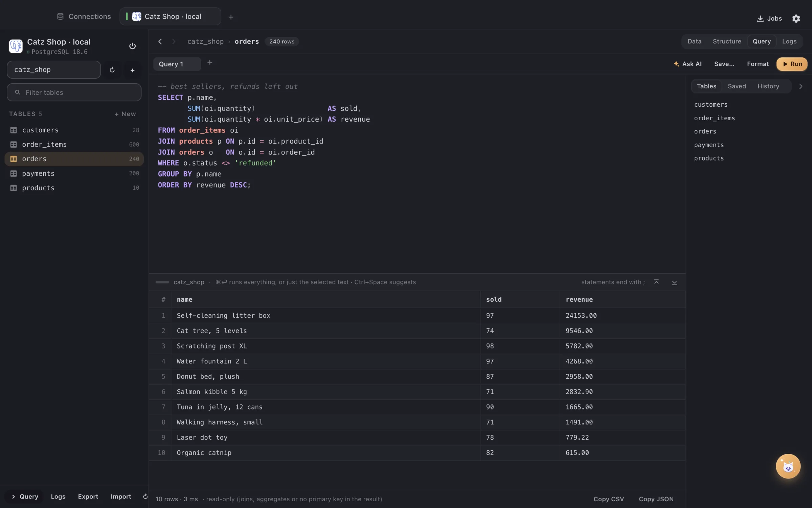Click the refresh icon next to Import

[x=145, y=496]
